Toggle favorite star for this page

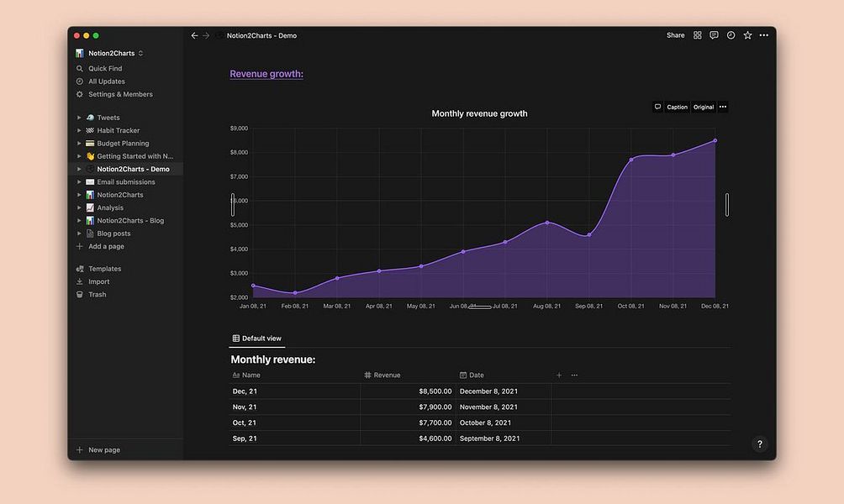[746, 34]
